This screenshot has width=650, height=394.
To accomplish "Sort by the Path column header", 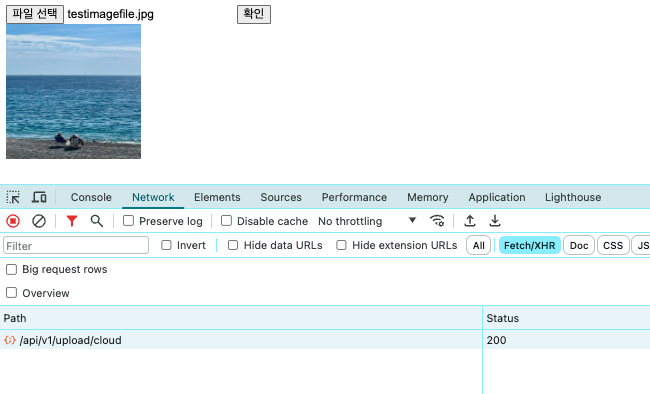I will [241, 318].
